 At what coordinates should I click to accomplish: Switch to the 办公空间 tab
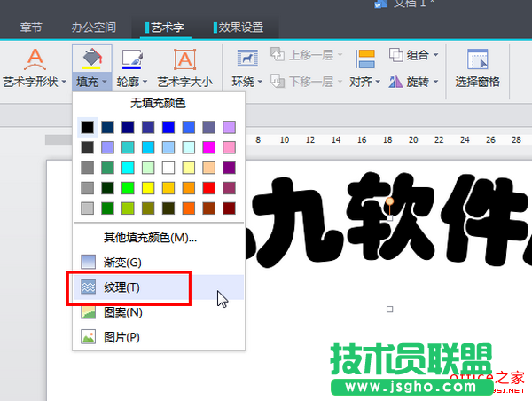tap(94, 28)
